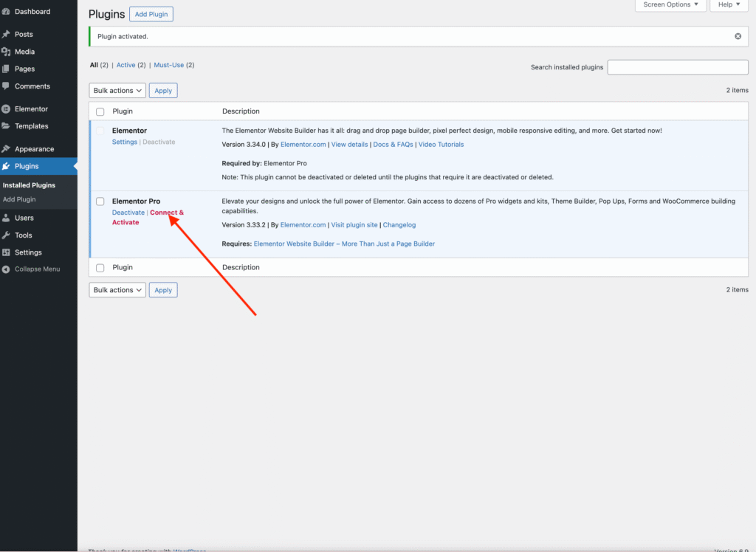Click the Elementor logo icon in sidebar
Screen dimensions: 756x552
coord(7,109)
